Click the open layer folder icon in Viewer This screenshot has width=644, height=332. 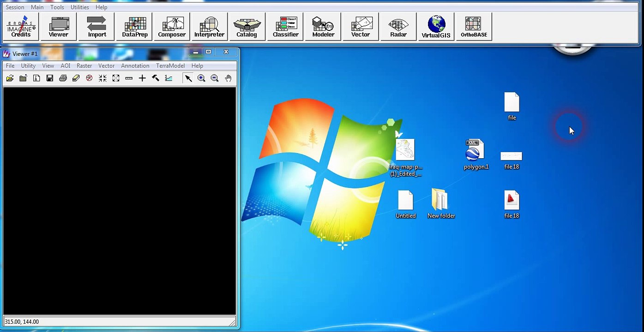[10, 78]
